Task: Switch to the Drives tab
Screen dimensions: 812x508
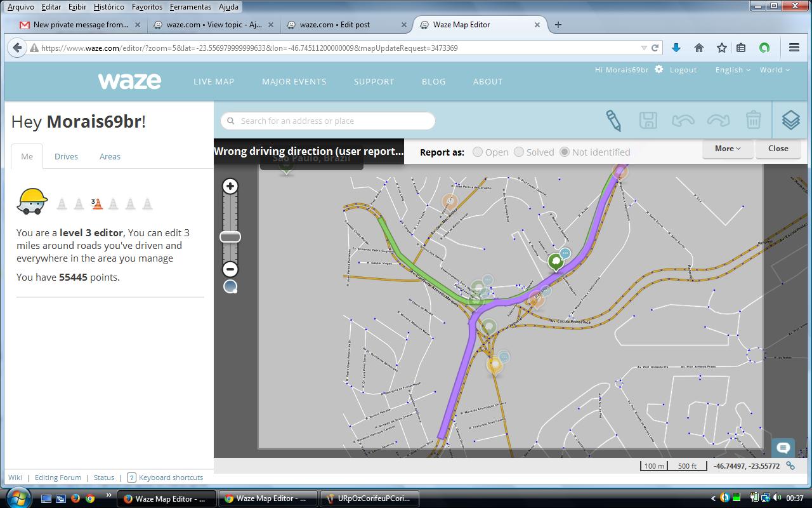Action: (66, 156)
